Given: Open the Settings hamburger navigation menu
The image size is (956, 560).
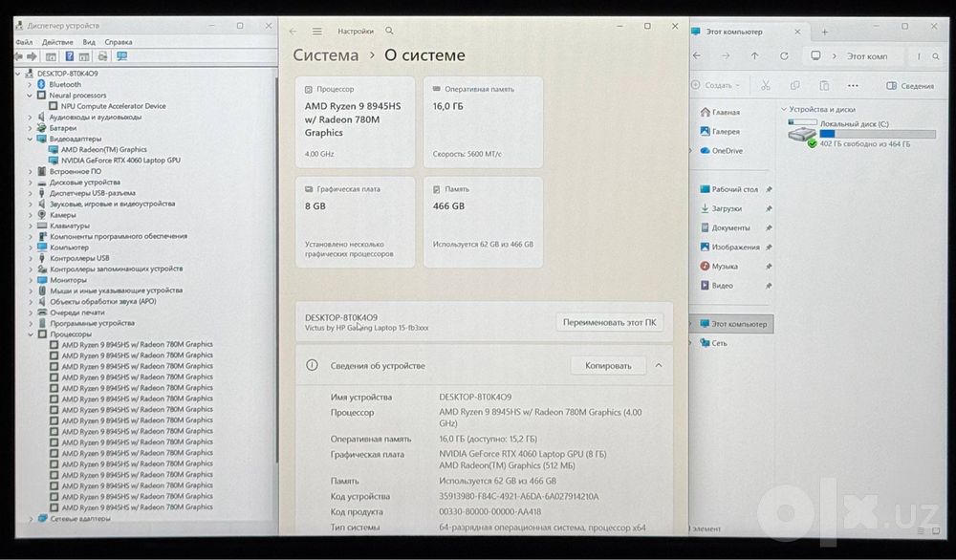Looking at the screenshot, I should point(317,32).
